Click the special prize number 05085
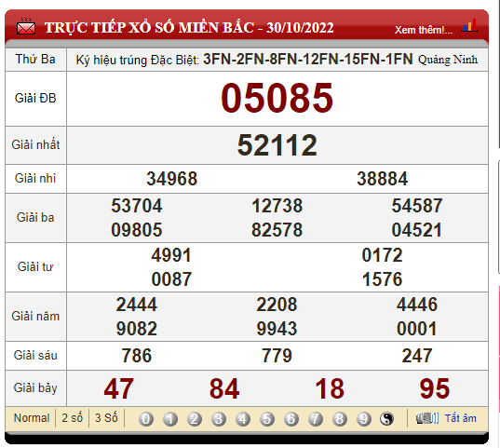The width and height of the screenshot is (500, 448). [x=277, y=98]
